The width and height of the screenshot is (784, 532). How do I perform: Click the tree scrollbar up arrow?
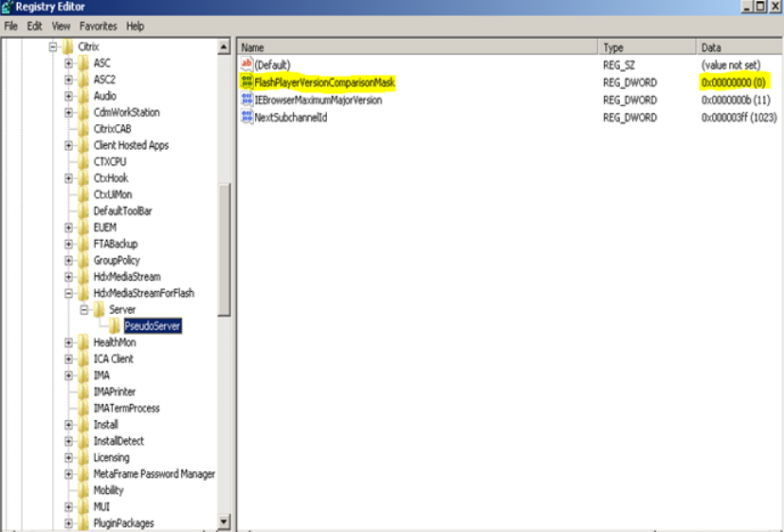(x=224, y=47)
